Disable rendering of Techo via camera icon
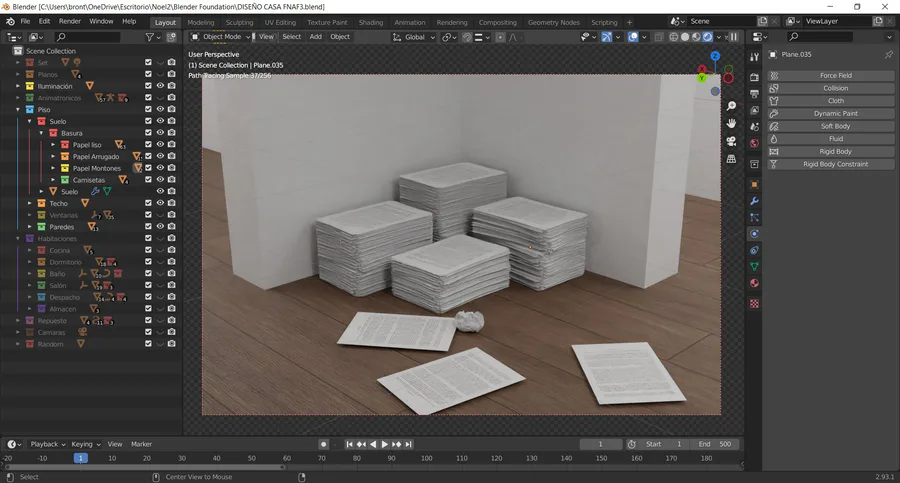Screen dimensions: 900x483 171,203
